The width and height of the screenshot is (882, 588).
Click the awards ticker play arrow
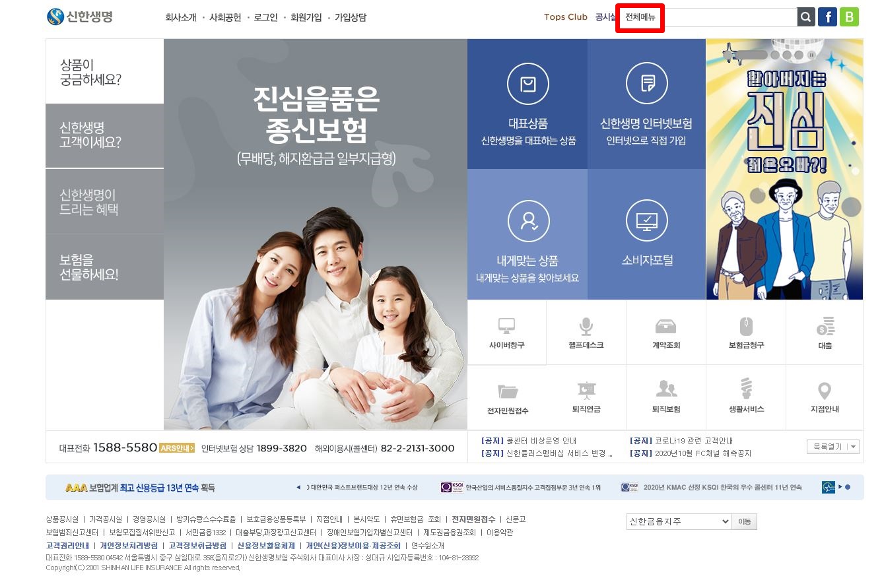[840, 488]
